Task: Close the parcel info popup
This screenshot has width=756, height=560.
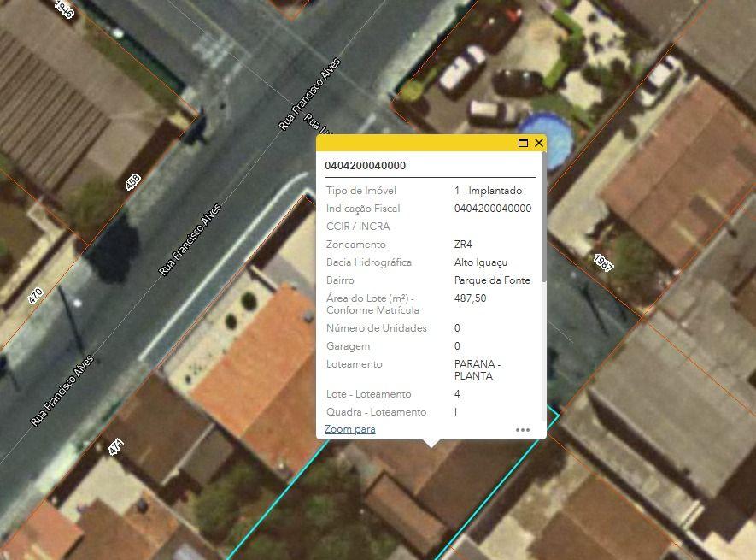Action: 538,144
